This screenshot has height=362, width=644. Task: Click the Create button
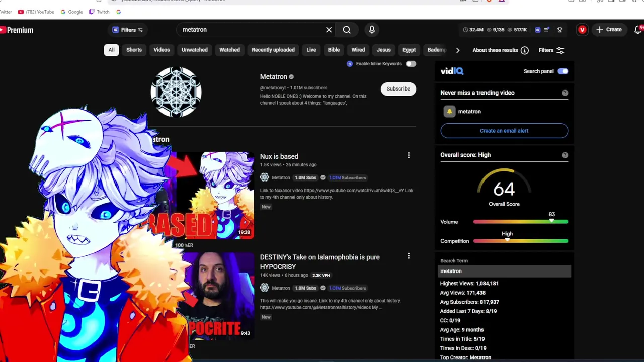(x=609, y=30)
